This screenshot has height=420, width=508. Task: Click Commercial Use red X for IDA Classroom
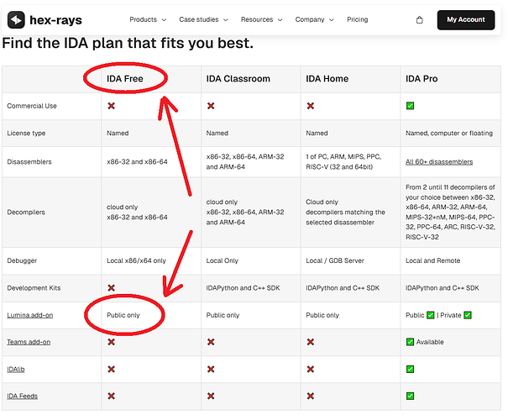click(x=211, y=106)
